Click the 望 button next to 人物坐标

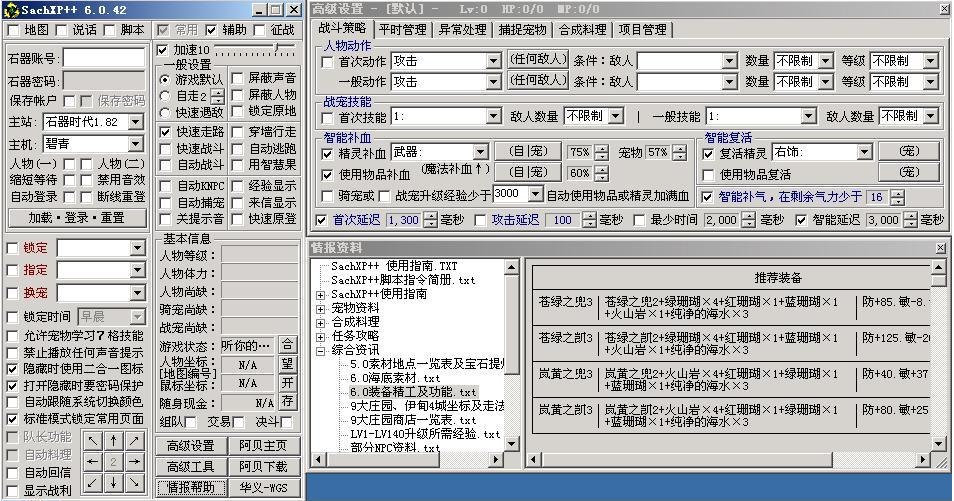(287, 364)
